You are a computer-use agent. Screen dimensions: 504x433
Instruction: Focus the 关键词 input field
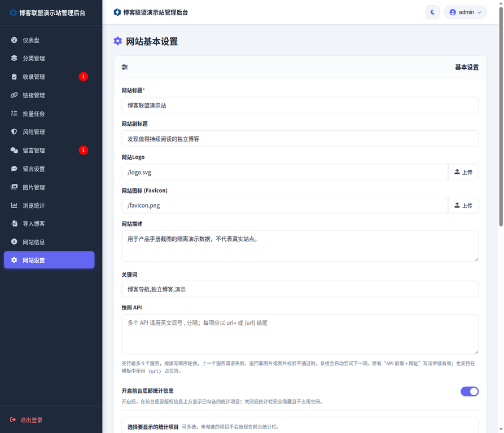pos(300,289)
